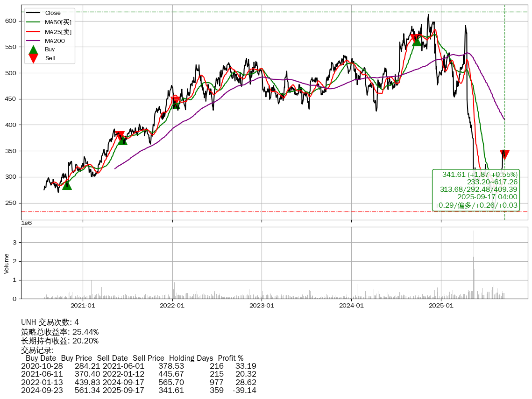Click the Buy marker near the 2024 price peak
Screen dimensions: 532x399
pyautogui.click(x=417, y=42)
